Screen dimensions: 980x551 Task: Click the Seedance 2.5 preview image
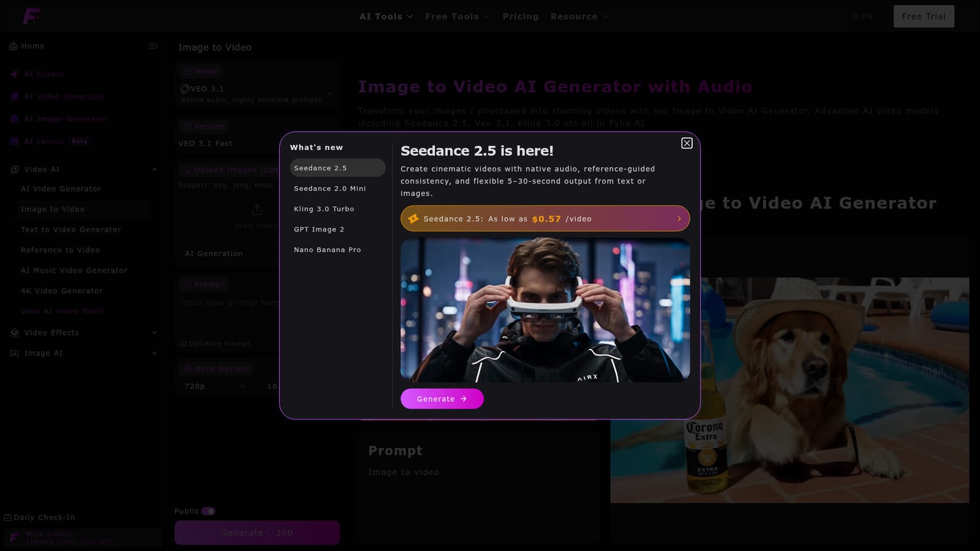tap(545, 310)
